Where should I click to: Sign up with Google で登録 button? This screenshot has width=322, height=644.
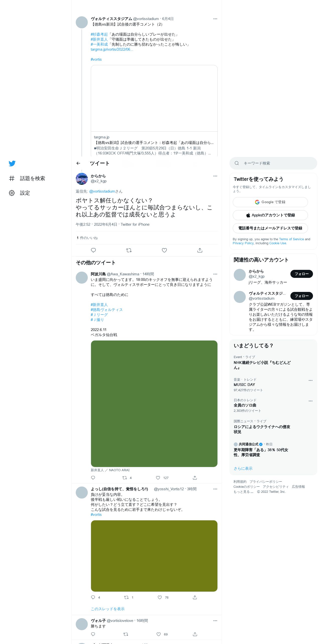coord(270,202)
